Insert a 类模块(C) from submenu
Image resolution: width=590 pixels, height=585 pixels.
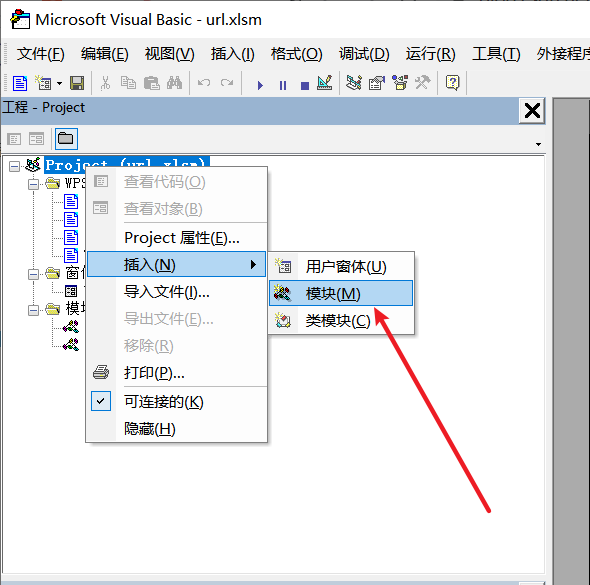point(341,321)
